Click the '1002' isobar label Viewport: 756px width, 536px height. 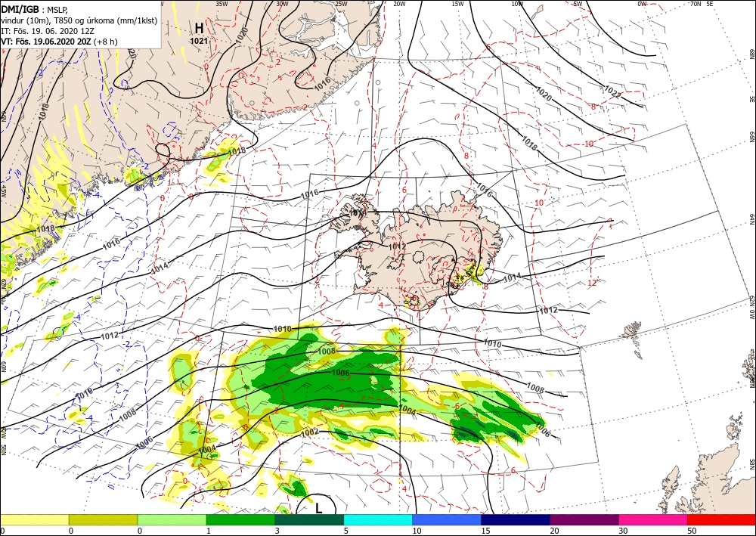pos(309,432)
